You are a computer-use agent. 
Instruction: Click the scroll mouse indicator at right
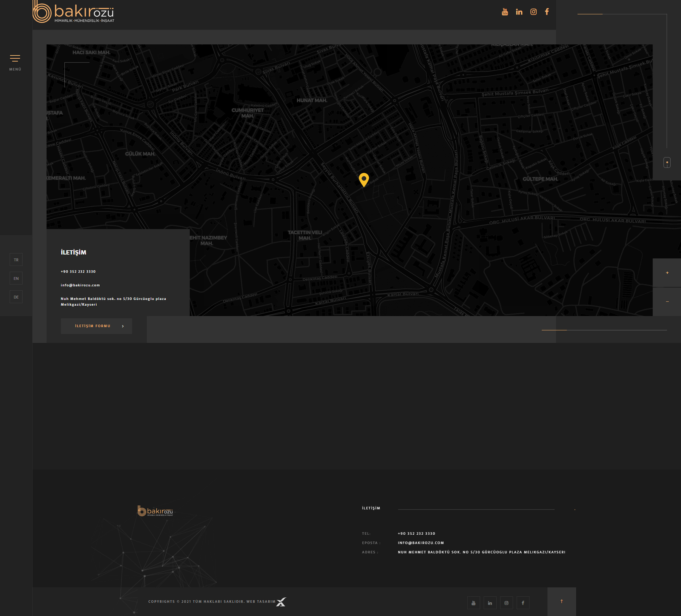pos(667,162)
